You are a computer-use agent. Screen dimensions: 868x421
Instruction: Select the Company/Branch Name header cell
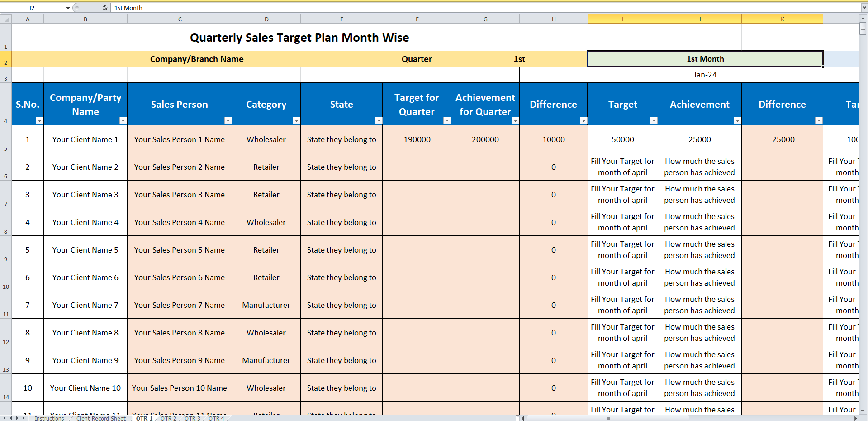point(197,59)
